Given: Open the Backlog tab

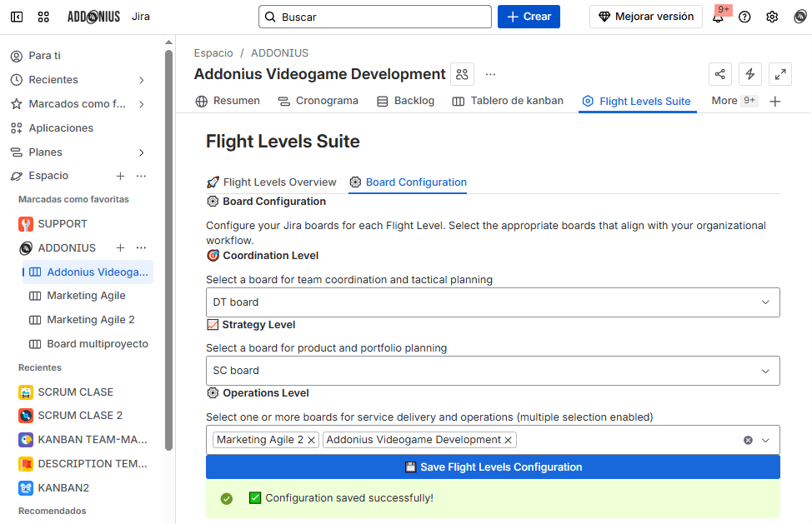Looking at the screenshot, I should [x=405, y=101].
